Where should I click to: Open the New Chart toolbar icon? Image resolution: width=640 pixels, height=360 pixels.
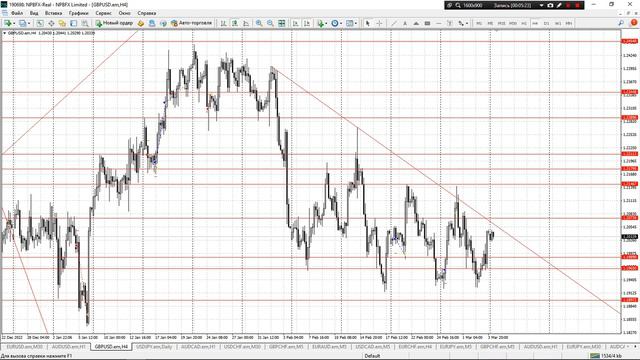[8, 23]
